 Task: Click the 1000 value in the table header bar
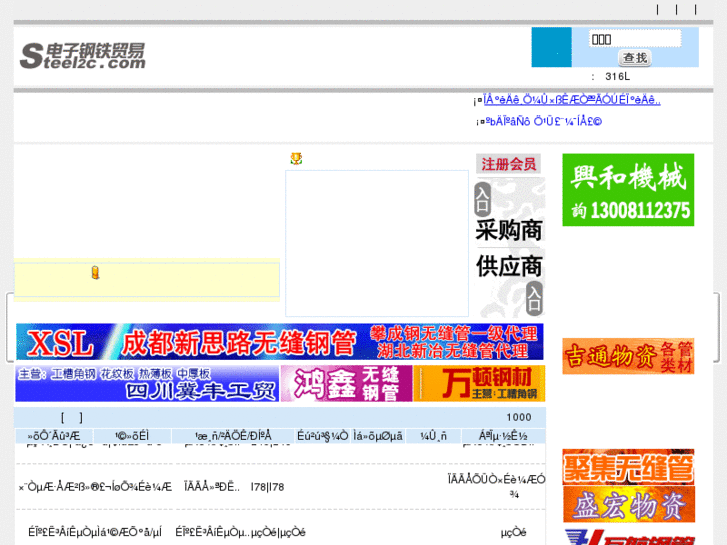coord(519,417)
